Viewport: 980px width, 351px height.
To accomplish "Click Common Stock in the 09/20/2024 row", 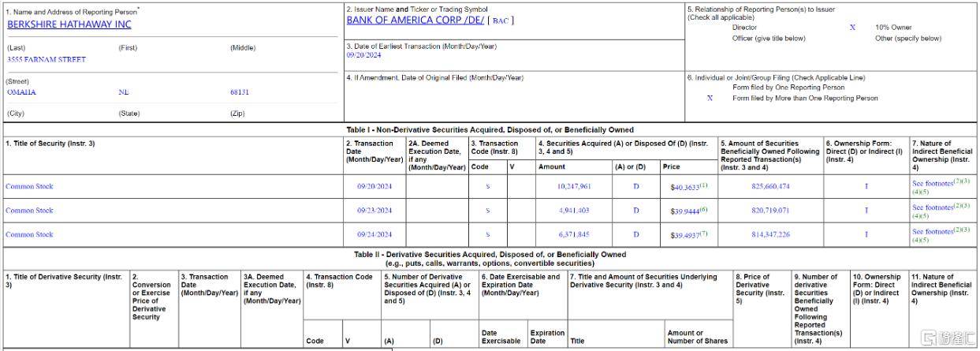I will click(29, 187).
